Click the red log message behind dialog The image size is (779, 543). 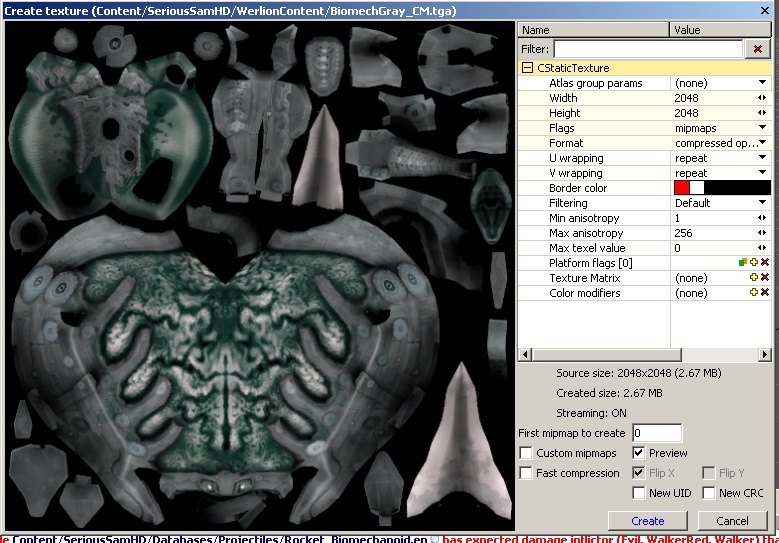pyautogui.click(x=610, y=539)
